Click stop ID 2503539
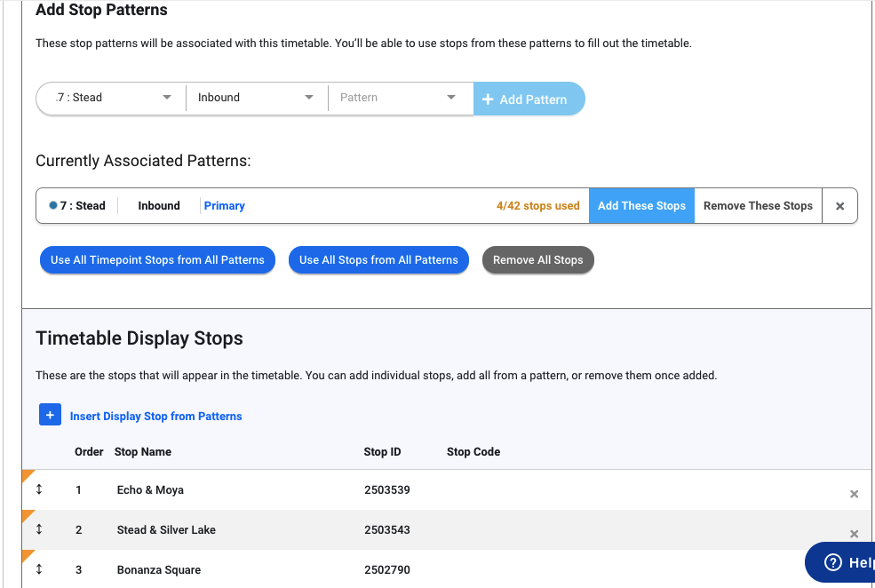 (387, 489)
